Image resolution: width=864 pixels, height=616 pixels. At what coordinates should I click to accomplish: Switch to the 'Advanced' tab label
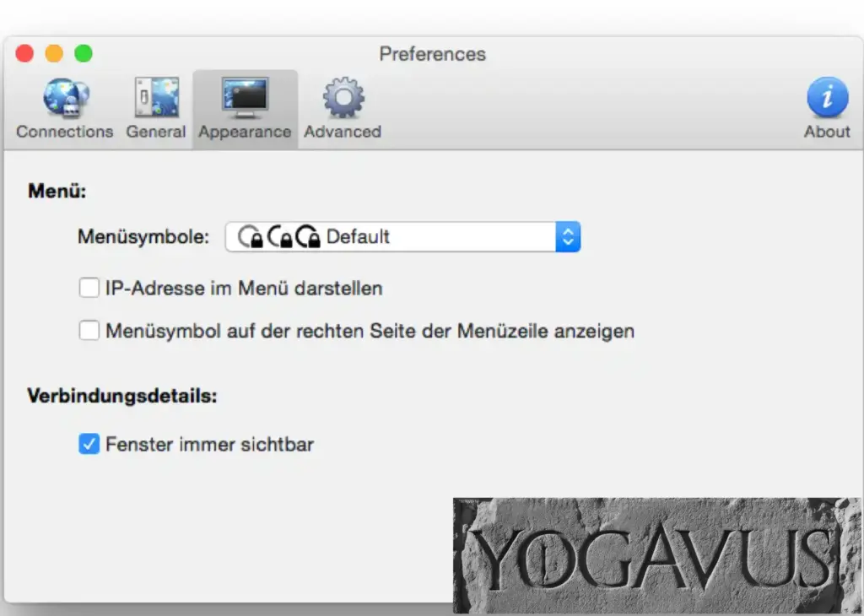343,132
